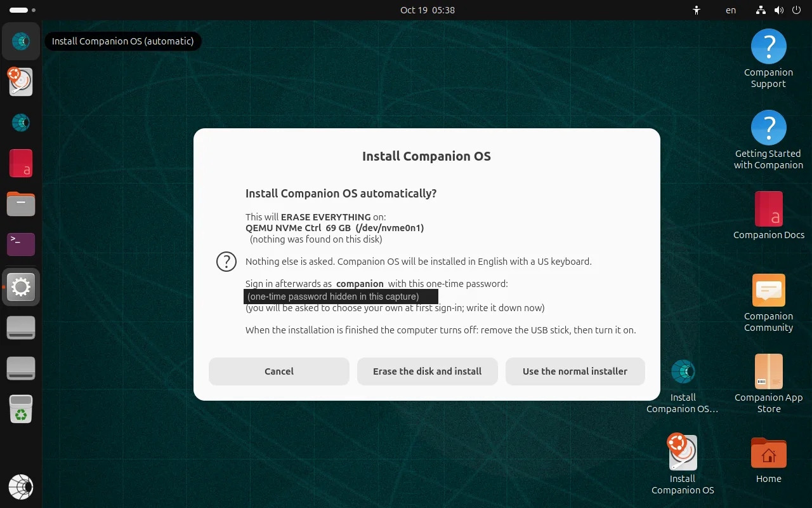Launch the disk-drive Install Companion OS desktop icon
The height and width of the screenshot is (508, 812).
tap(683, 465)
